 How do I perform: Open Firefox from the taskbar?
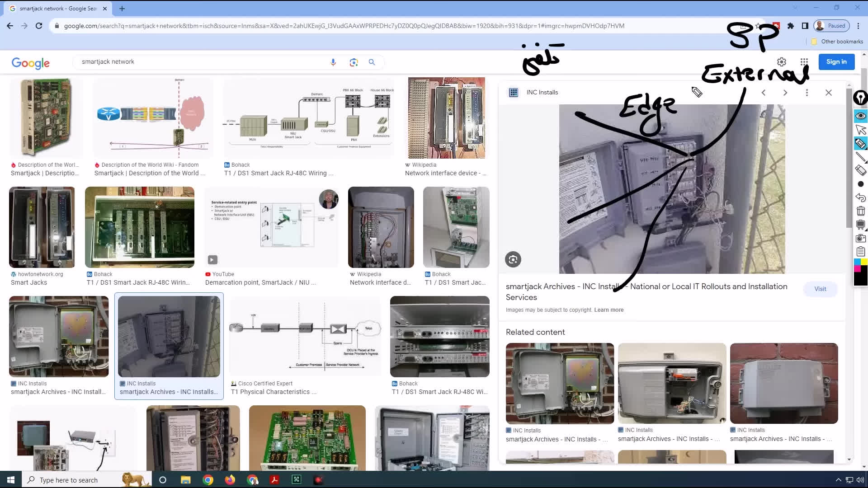pos(230,480)
